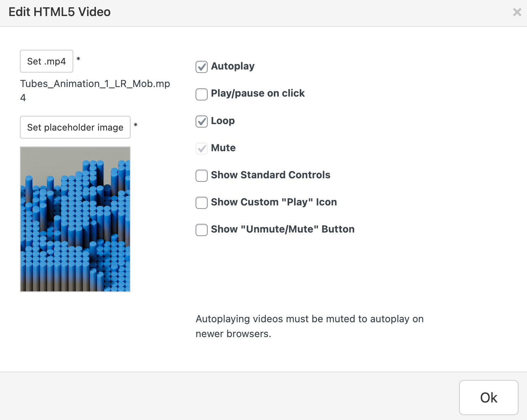This screenshot has width=527, height=420.
Task: Disable the Autoplay checkbox
Action: [201, 67]
